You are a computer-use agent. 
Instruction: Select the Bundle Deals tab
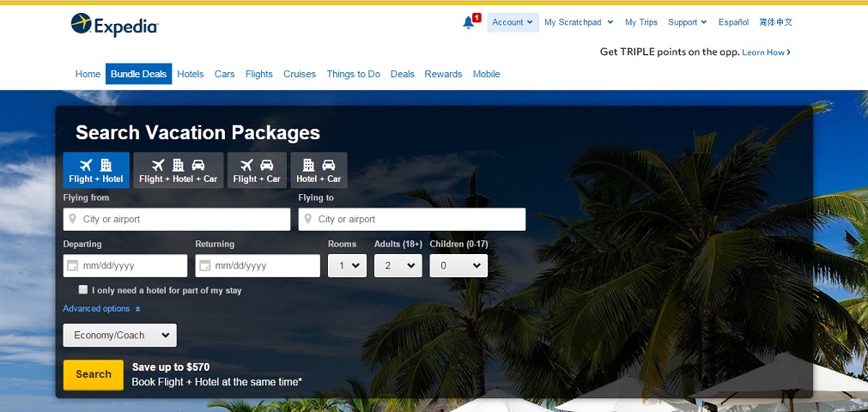coord(138,74)
